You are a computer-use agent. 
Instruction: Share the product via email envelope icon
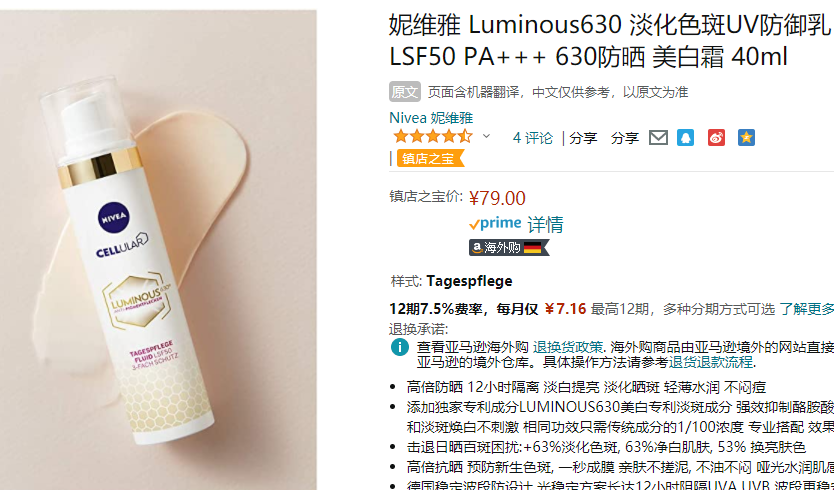tap(658, 138)
